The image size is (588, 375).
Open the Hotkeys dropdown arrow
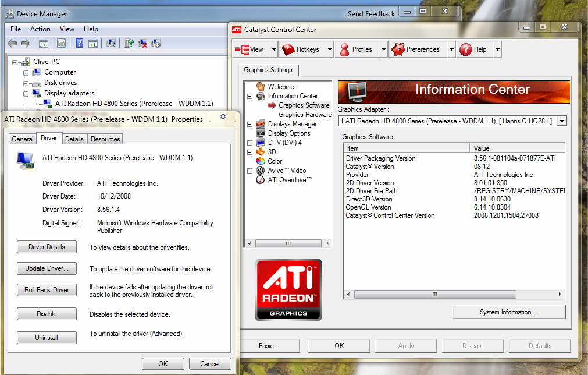click(x=330, y=49)
